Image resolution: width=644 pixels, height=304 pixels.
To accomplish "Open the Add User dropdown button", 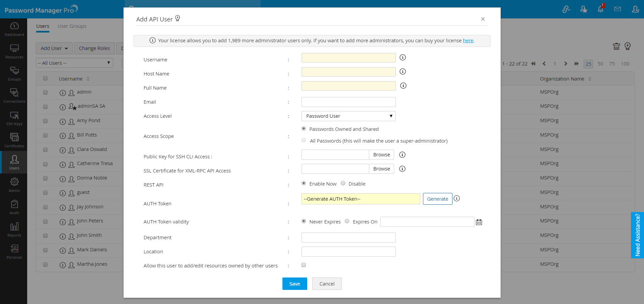I will click(x=54, y=48).
